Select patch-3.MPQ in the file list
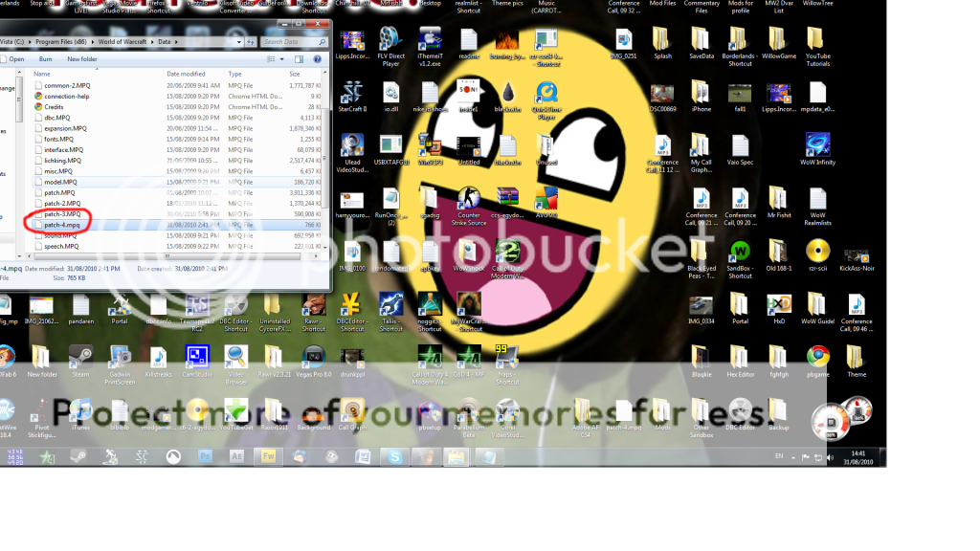980x551 pixels. click(62, 214)
